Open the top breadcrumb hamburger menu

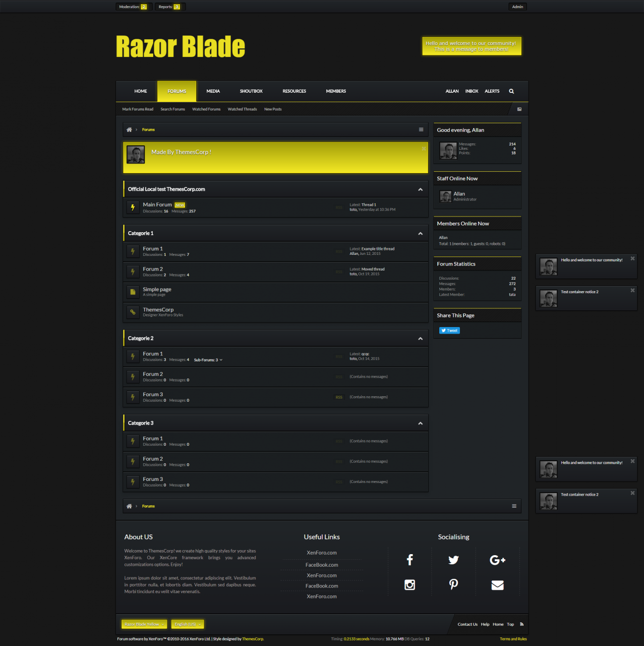(421, 130)
